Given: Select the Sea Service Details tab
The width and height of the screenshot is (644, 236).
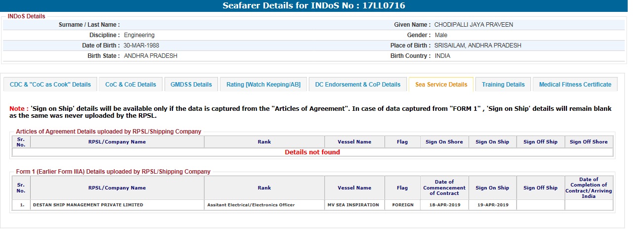Looking at the screenshot, I should point(441,85).
